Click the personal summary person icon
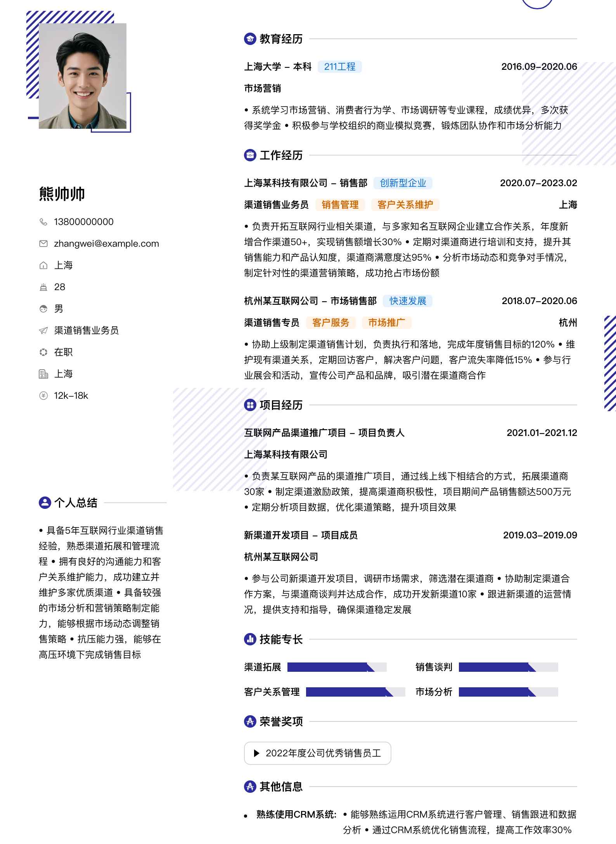The image size is (616, 844). 45,503
